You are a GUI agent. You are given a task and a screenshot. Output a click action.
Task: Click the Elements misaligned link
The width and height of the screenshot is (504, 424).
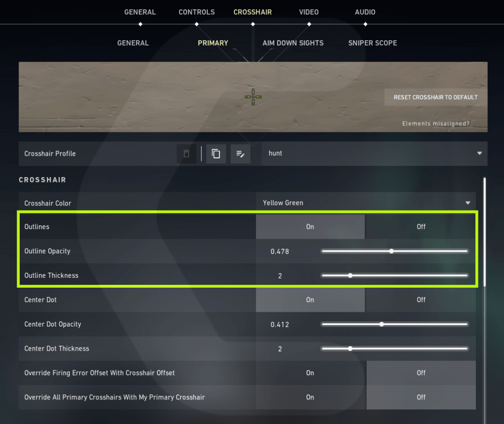coord(436,123)
